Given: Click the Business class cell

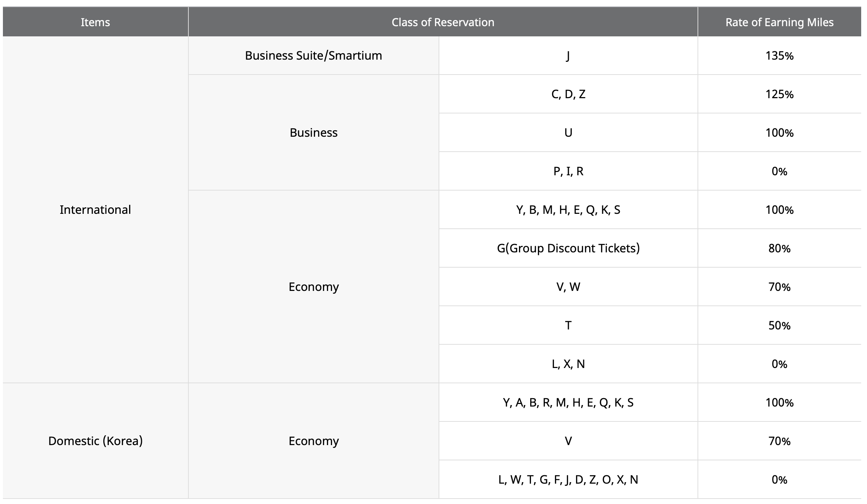Looking at the screenshot, I should coord(313,133).
